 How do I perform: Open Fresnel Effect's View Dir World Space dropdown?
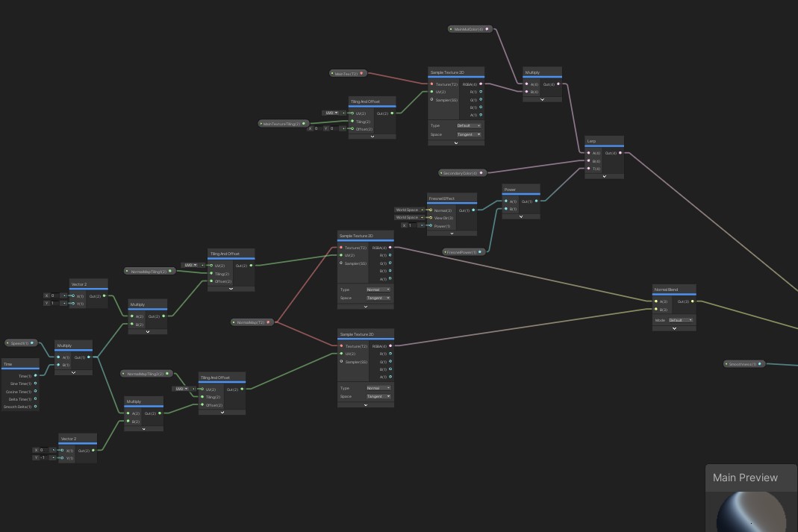[x=409, y=218]
